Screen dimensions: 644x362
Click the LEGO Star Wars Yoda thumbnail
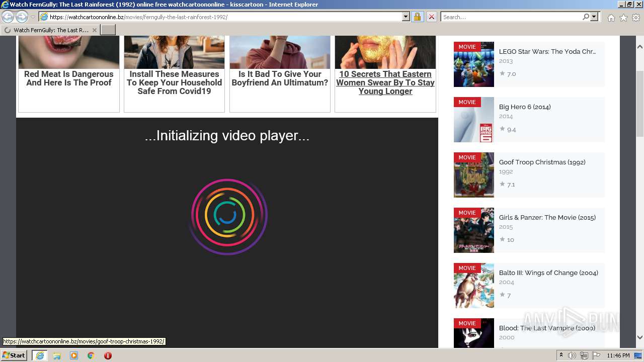tap(474, 64)
